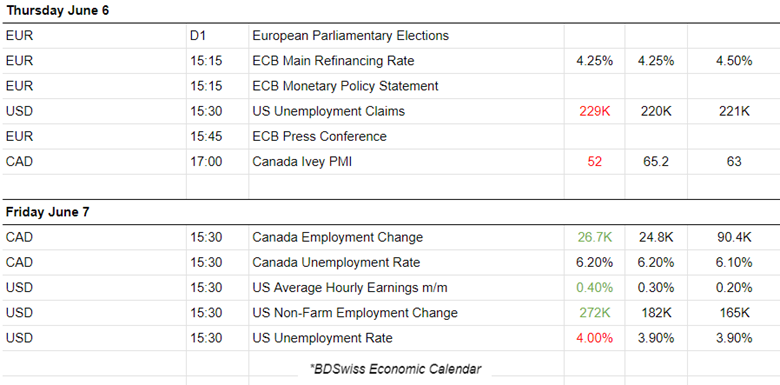The width and height of the screenshot is (780, 385).
Task: Click European Parliamentary Elections event
Action: 350,36
